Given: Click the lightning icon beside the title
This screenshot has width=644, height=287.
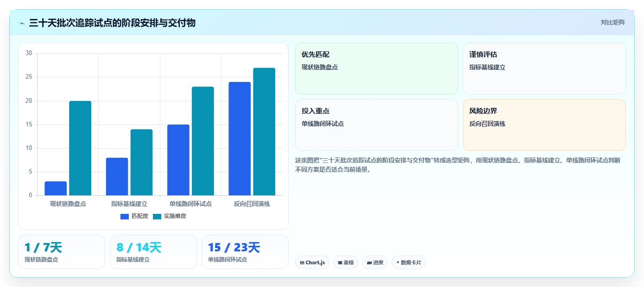Looking at the screenshot, I should click(22, 23).
